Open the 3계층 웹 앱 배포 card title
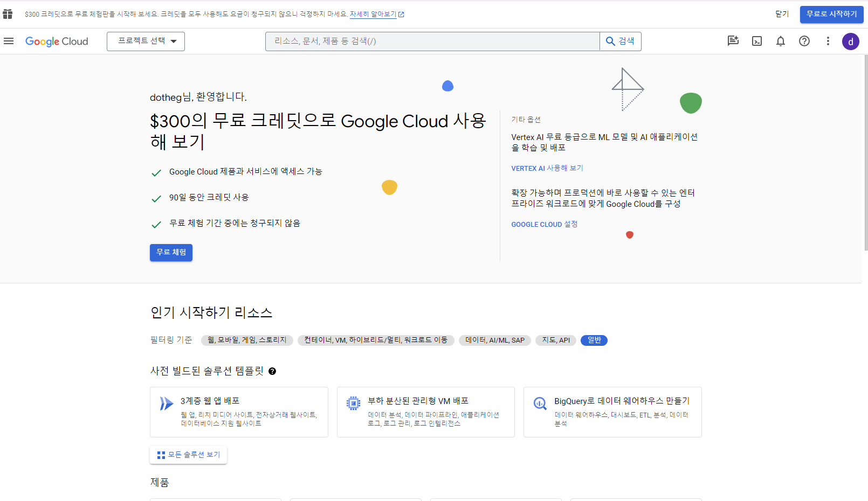The width and height of the screenshot is (868, 501). tap(210, 401)
